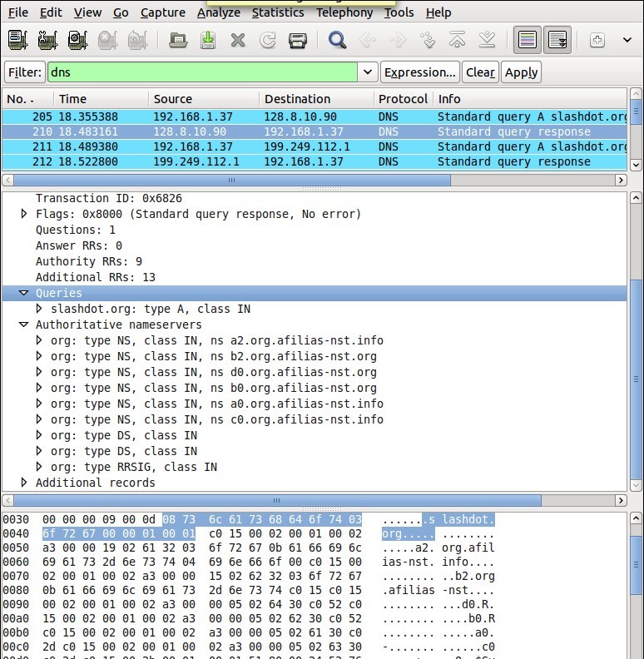Go to specific packet number icon
This screenshot has width=644, height=659.
(429, 40)
